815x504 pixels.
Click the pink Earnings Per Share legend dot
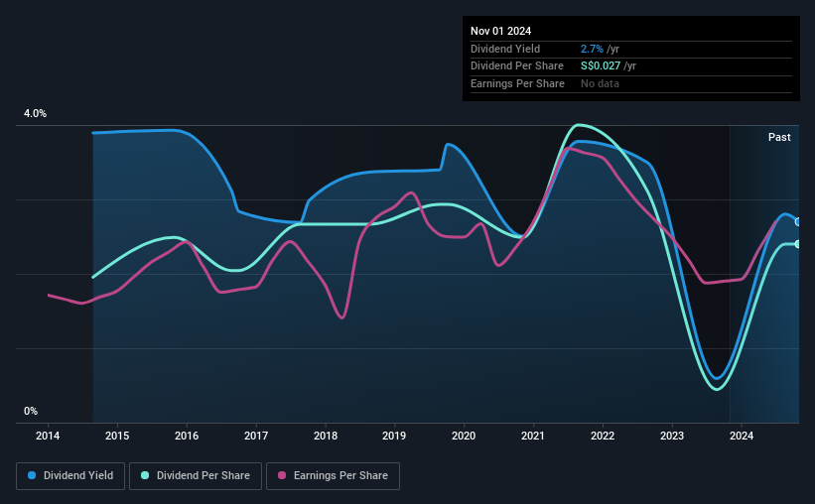(x=282, y=475)
